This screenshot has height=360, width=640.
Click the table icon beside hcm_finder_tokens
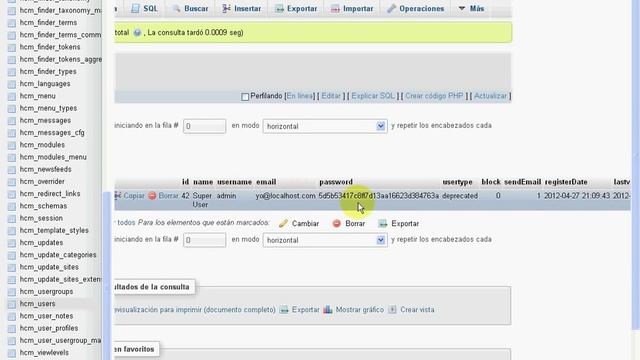(x=12, y=47)
